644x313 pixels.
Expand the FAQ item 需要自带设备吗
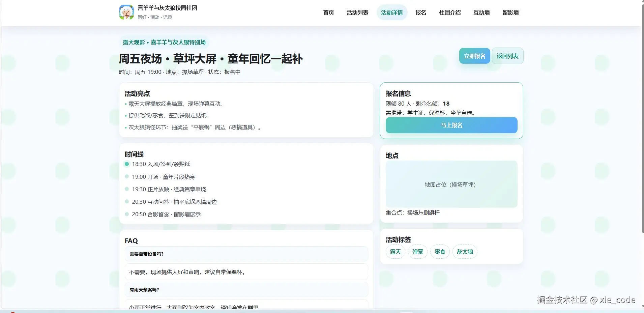(246, 254)
